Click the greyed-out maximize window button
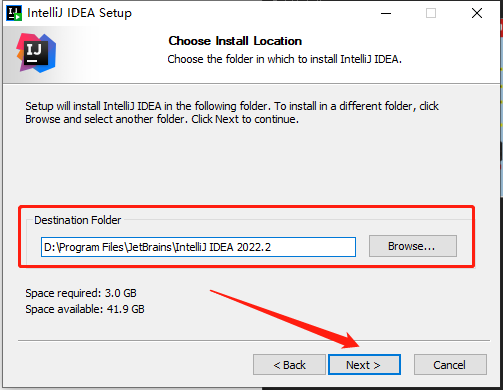The height and width of the screenshot is (390, 503). click(431, 13)
